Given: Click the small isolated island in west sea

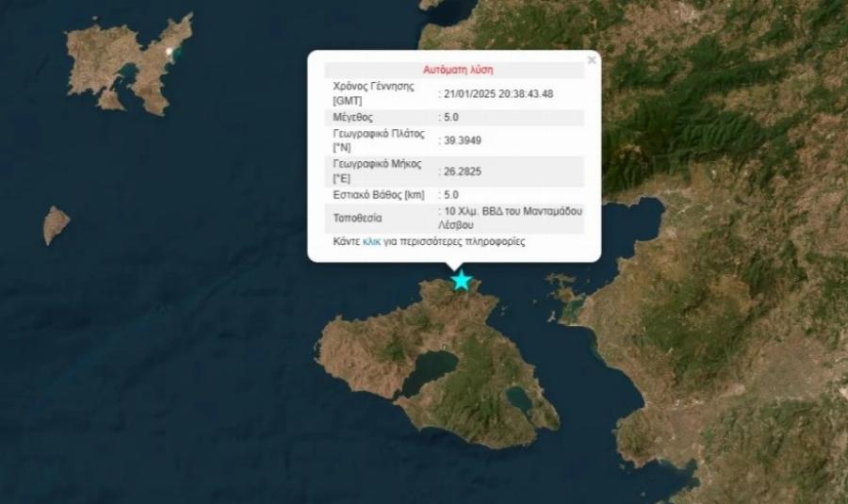Looking at the screenshot, I should pyautogui.click(x=56, y=224).
